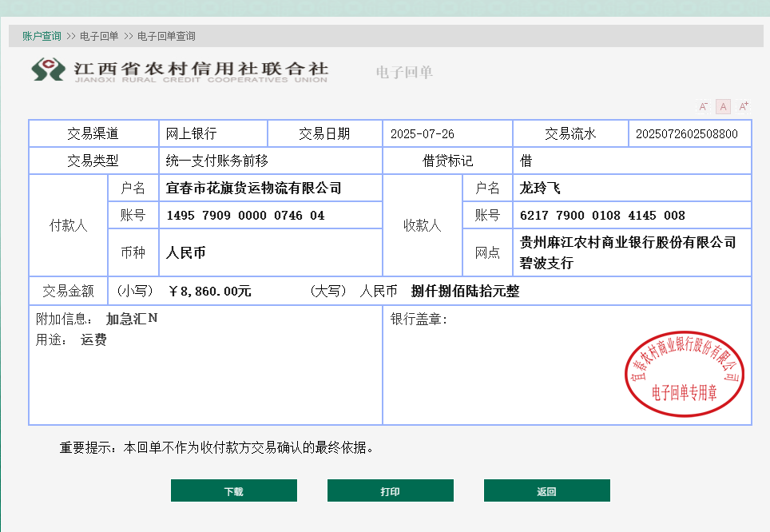
Task: Open the 账户查询 breadcrumb link
Action: [x=42, y=36]
